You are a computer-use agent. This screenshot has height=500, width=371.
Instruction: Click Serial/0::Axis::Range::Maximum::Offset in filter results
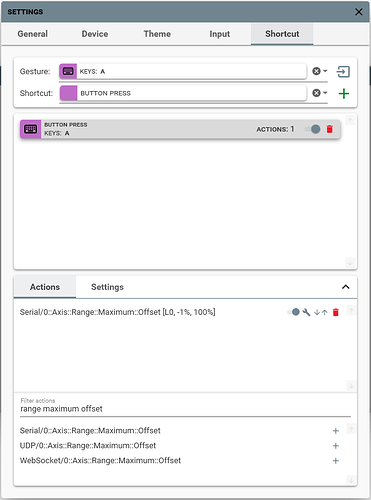90,431
